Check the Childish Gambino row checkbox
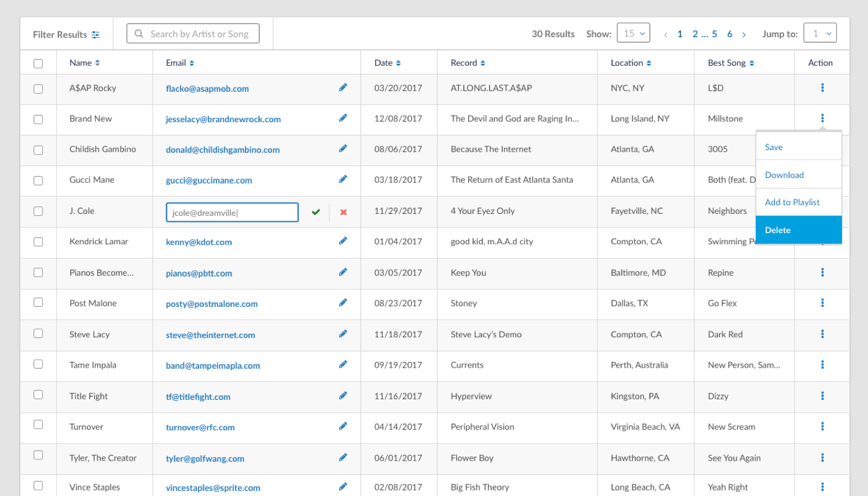This screenshot has height=496, width=868. coord(38,149)
